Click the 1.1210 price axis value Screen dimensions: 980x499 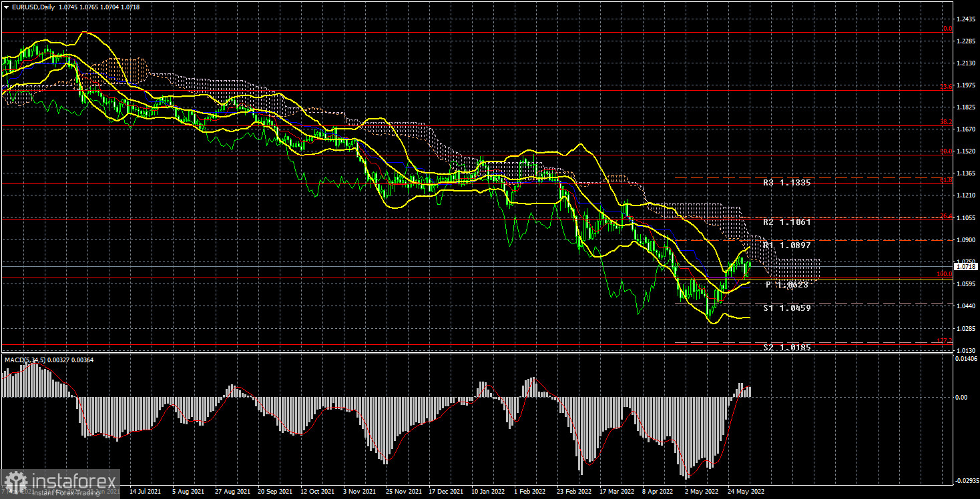click(x=965, y=195)
